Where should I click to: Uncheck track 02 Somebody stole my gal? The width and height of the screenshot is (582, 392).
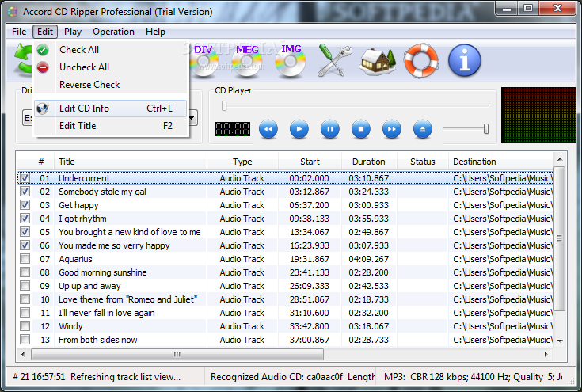(x=25, y=192)
